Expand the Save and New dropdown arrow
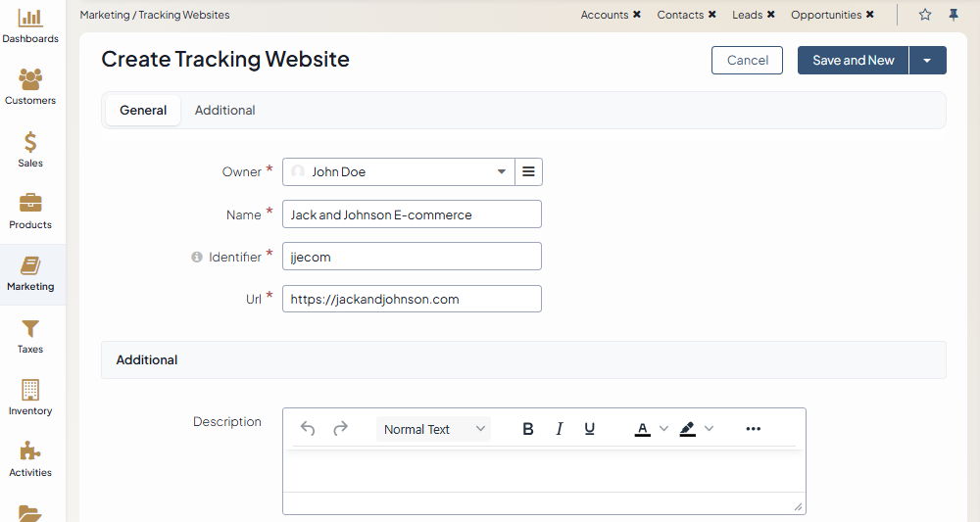The image size is (980, 522). (927, 61)
